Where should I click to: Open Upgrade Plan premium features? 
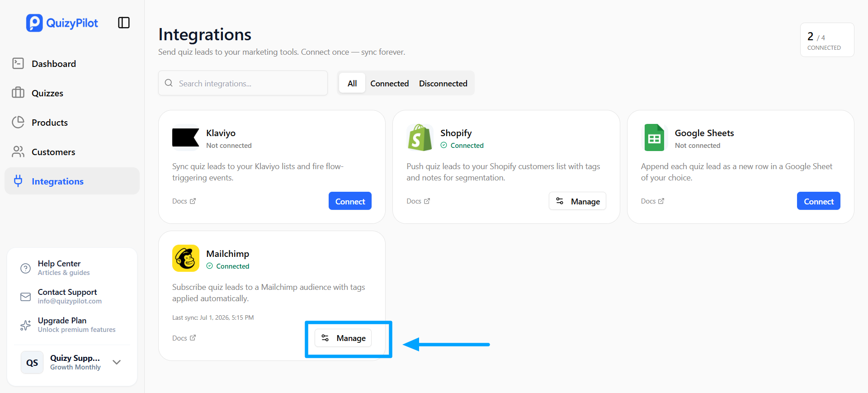[72, 325]
